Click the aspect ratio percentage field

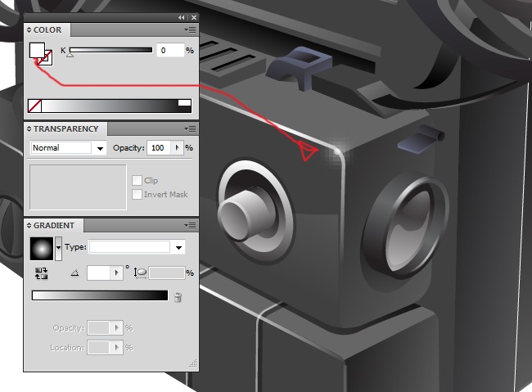167,273
